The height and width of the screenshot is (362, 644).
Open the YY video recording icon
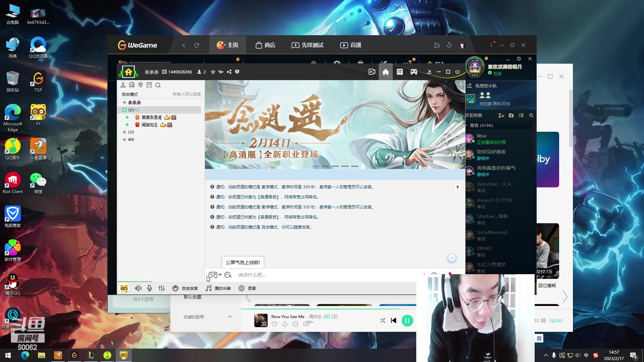point(372,72)
